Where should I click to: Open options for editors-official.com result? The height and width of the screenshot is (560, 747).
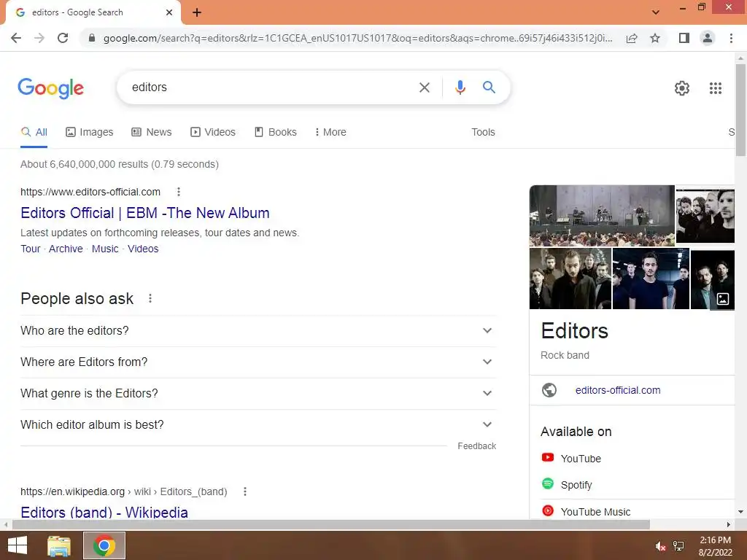click(x=179, y=192)
